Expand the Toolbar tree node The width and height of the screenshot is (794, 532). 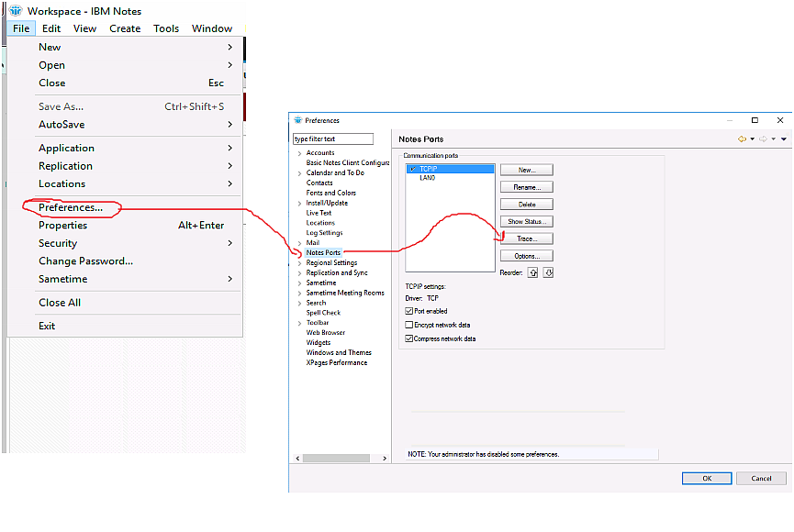click(x=300, y=323)
